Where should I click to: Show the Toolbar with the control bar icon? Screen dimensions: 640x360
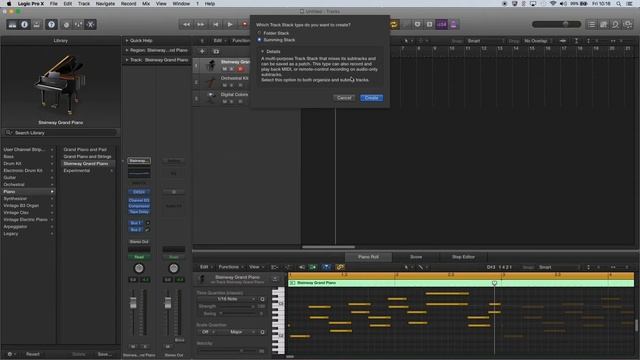[x=37, y=24]
